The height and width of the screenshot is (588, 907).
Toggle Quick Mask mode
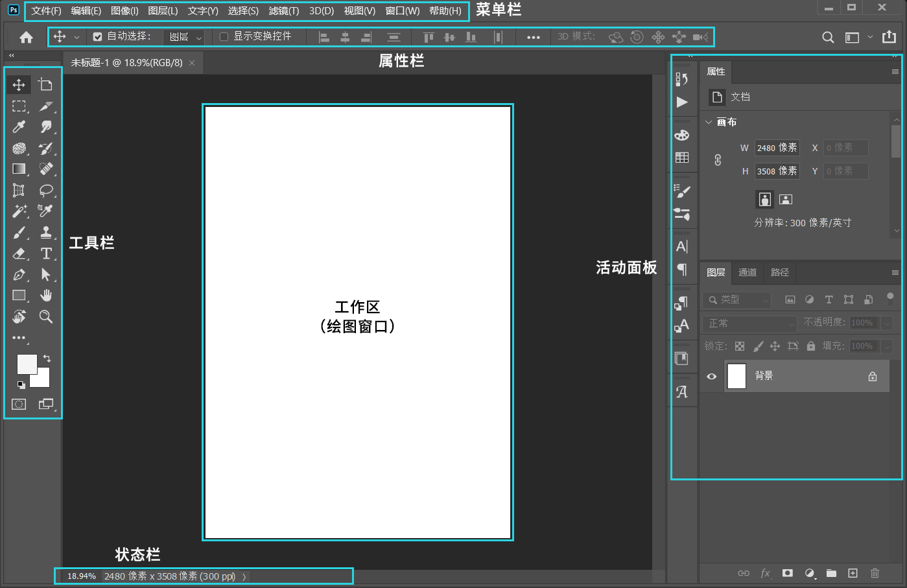click(x=19, y=404)
